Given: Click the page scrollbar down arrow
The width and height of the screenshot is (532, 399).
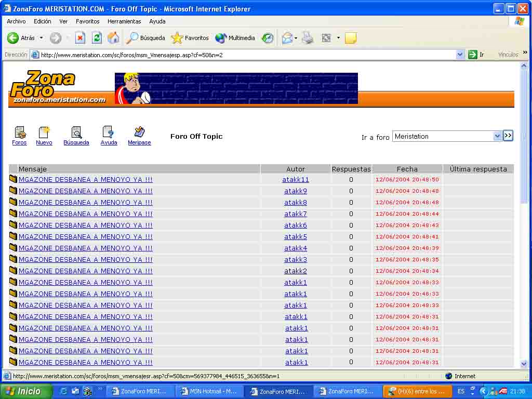Looking at the screenshot, I should [x=524, y=364].
